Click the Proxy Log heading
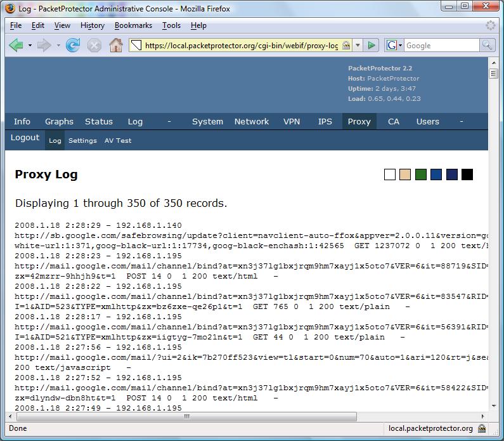Viewport: 504px width, 441px height. (46, 174)
